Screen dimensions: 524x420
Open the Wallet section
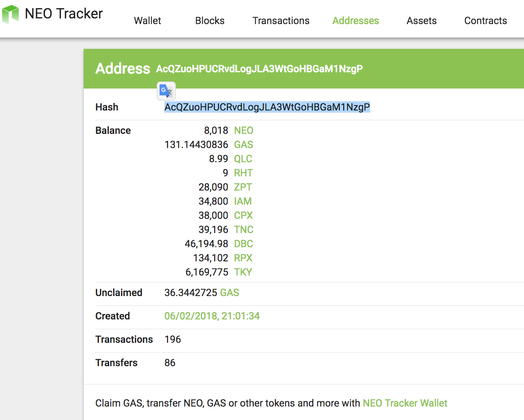click(147, 21)
